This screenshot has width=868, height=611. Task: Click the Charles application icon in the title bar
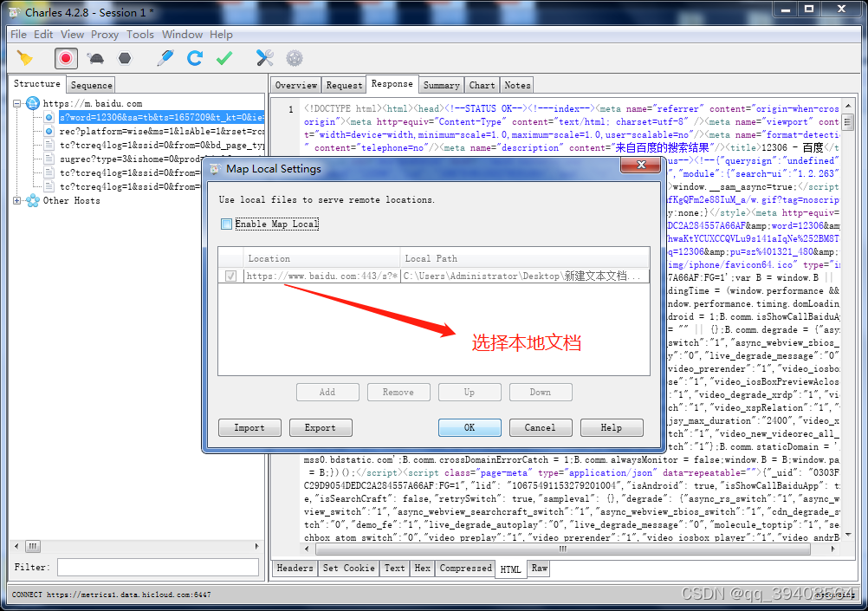point(15,12)
